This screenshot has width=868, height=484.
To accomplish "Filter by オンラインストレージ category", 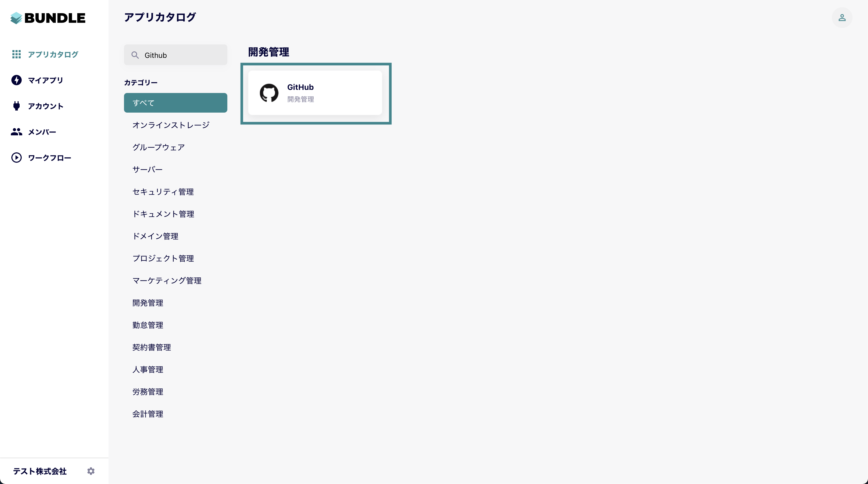I will pos(171,125).
